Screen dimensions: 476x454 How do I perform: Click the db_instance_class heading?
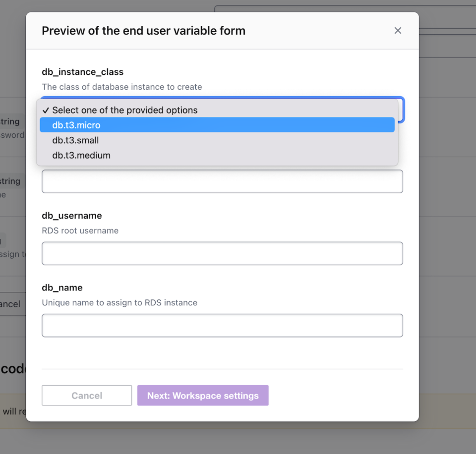(82, 72)
